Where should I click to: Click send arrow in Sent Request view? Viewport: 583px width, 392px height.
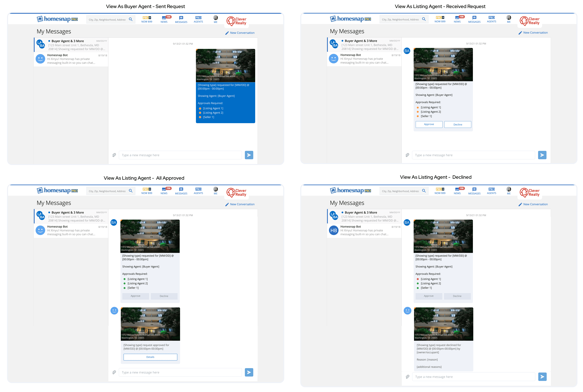click(x=249, y=155)
